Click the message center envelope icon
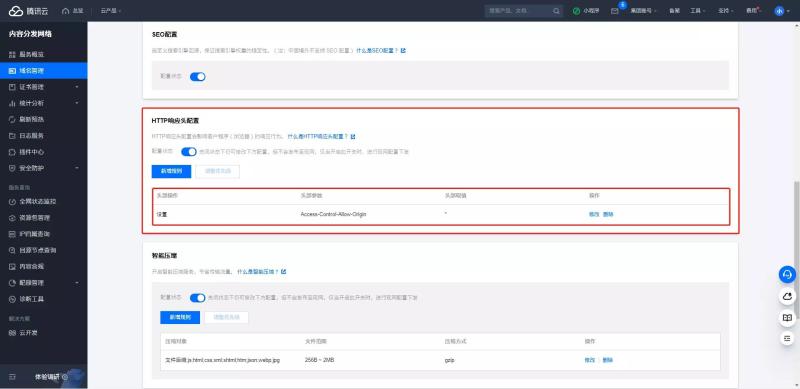Viewport: 800px width, 389px height. 615,11
